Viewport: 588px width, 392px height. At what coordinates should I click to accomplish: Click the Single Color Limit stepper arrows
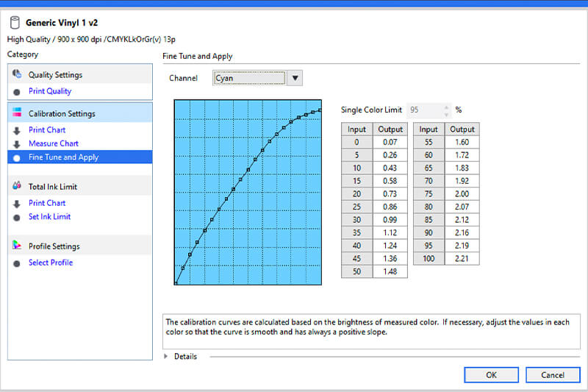[x=444, y=110]
